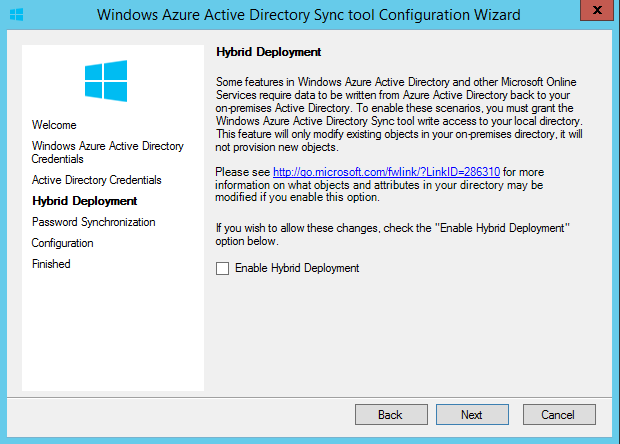Select the Active Directory Credentials step
This screenshot has height=444, width=620.
(x=96, y=180)
